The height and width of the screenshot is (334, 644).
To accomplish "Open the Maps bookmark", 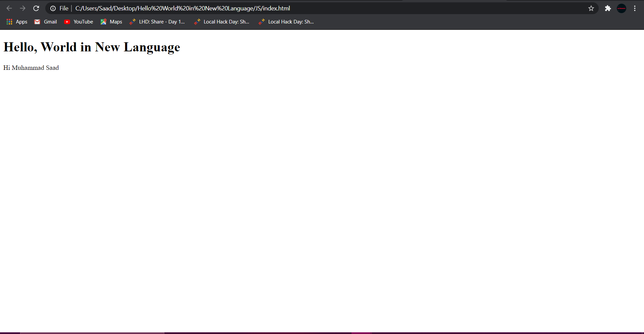I will [111, 22].
